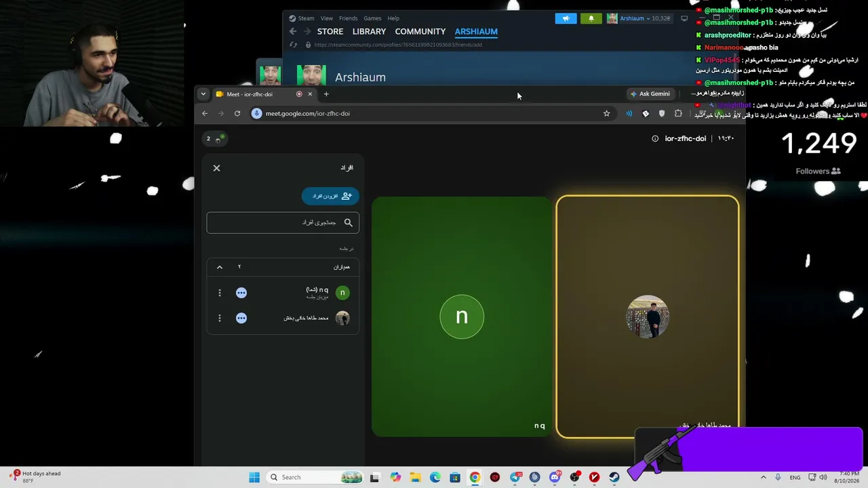Screen dimensions: 868x488
Task: Click the search magnifier icon in people panel
Action: coord(349,222)
